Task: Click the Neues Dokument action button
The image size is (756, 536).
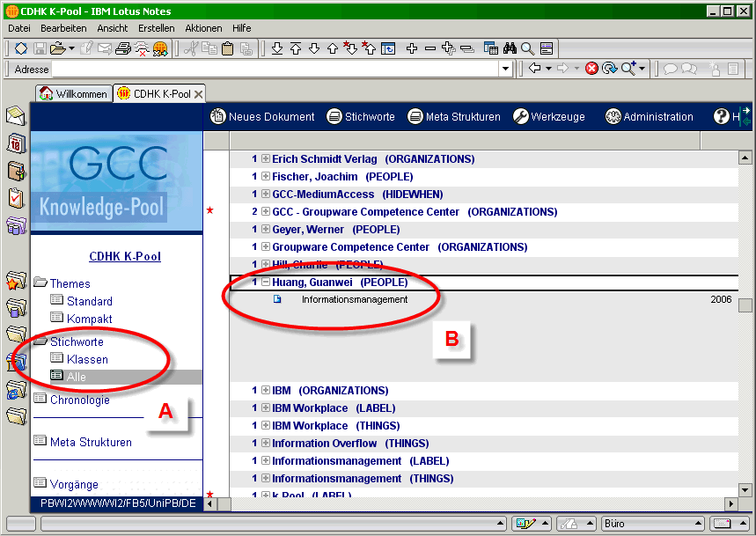Action: [x=262, y=117]
